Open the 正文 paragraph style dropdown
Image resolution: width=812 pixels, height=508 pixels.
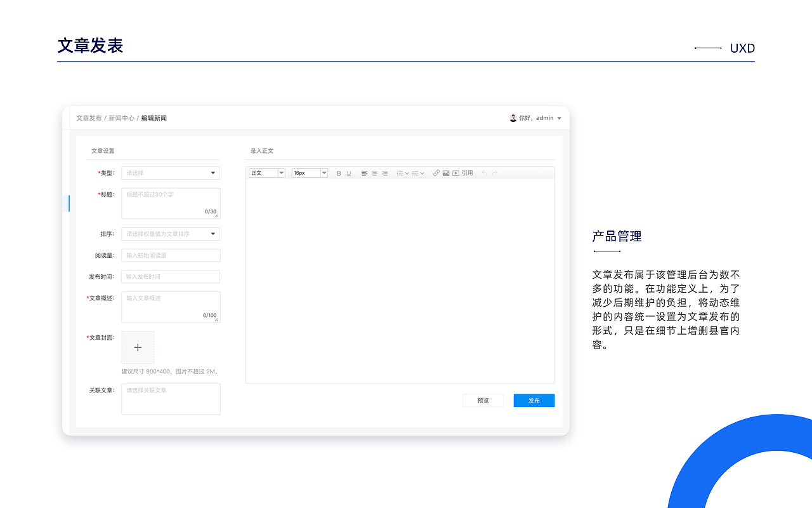tap(267, 173)
